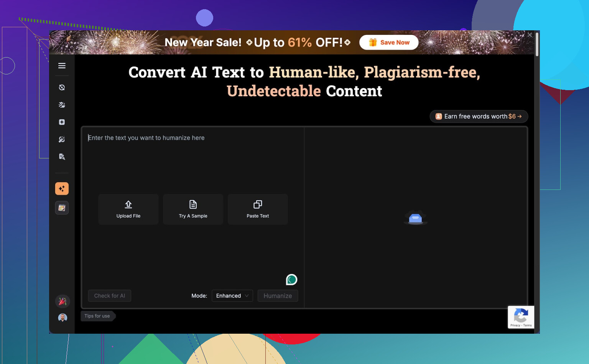The width and height of the screenshot is (589, 364).
Task: Click the circular refresh-arrows sidebar icon
Action: 62,87
